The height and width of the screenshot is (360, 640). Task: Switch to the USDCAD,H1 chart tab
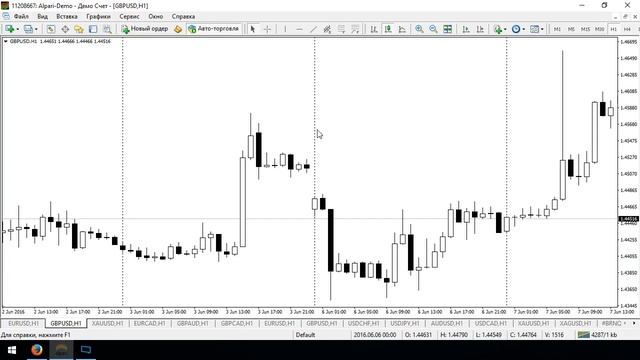[491, 323]
